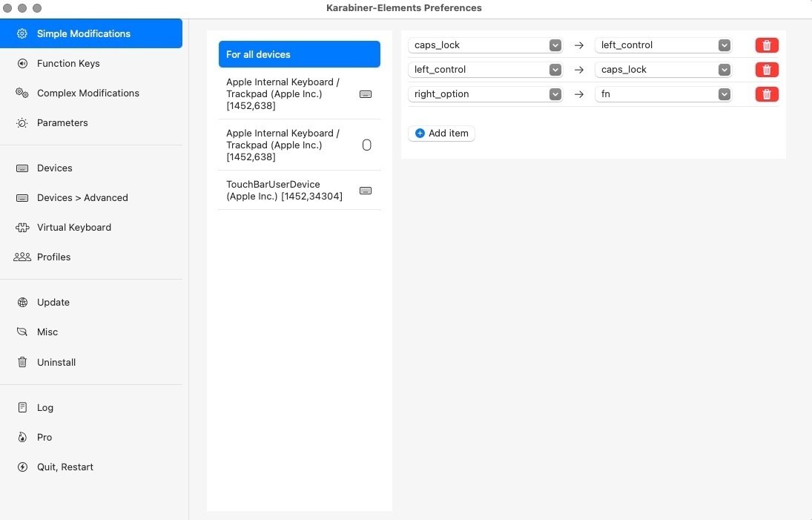
Task: Click the trash icon beside Uninstall
Action: tap(22, 362)
